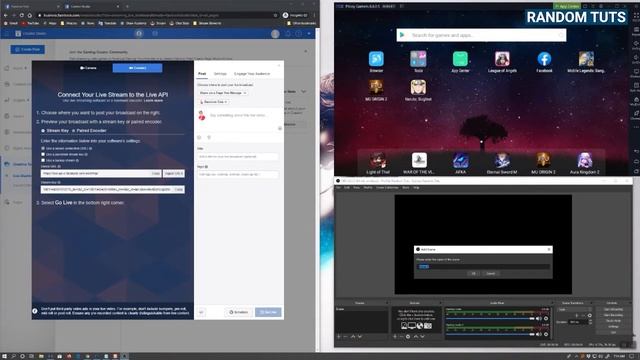Viewport: 640px width, 360px height.
Task: Open the OBS Scene Collection menu
Action: coord(387,188)
